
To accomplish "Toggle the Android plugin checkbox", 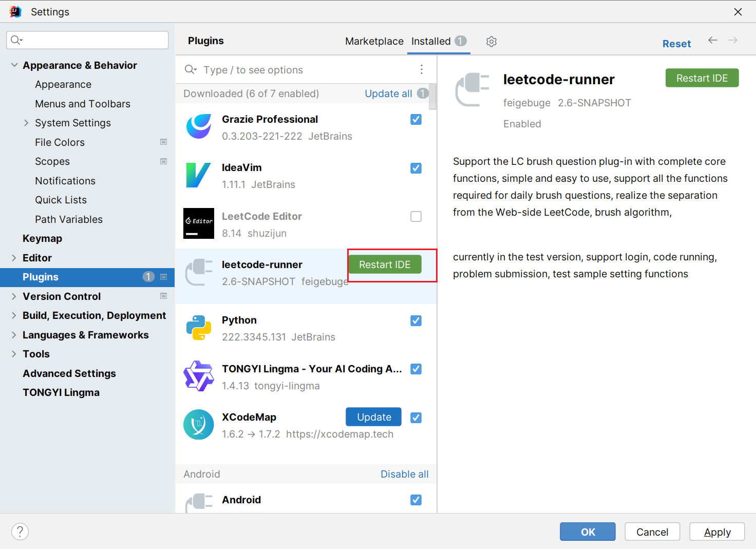I will [416, 500].
